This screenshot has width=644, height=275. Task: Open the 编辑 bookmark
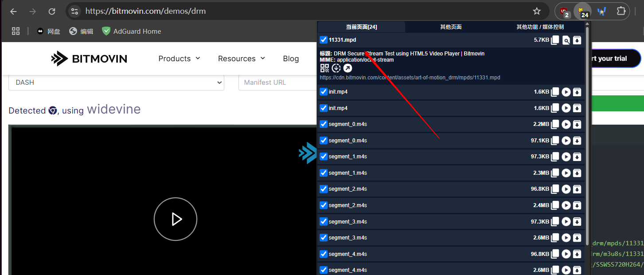[82, 31]
